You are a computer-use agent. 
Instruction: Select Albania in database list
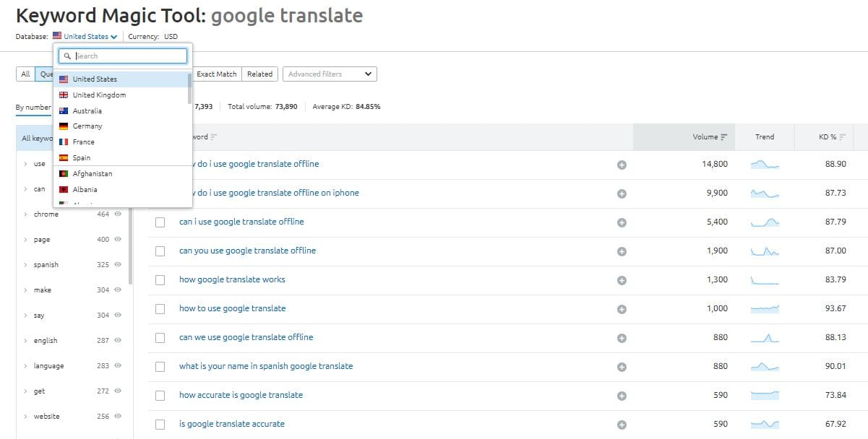click(x=121, y=190)
